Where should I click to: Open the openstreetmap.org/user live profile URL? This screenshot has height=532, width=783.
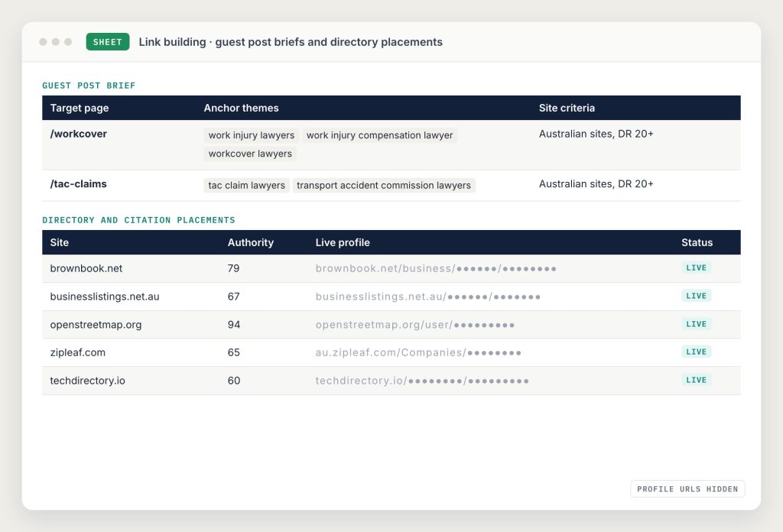(x=414, y=324)
